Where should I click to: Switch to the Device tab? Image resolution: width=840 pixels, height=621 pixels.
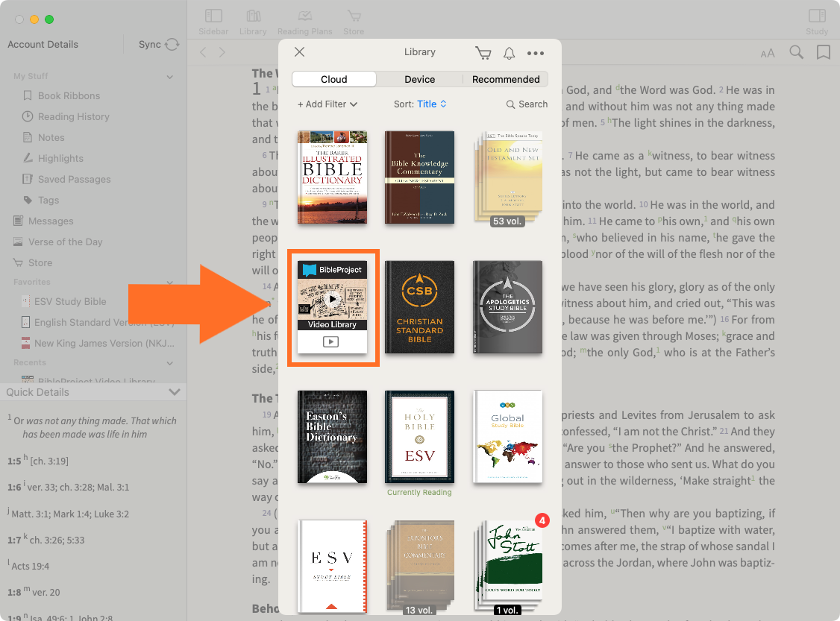419,79
